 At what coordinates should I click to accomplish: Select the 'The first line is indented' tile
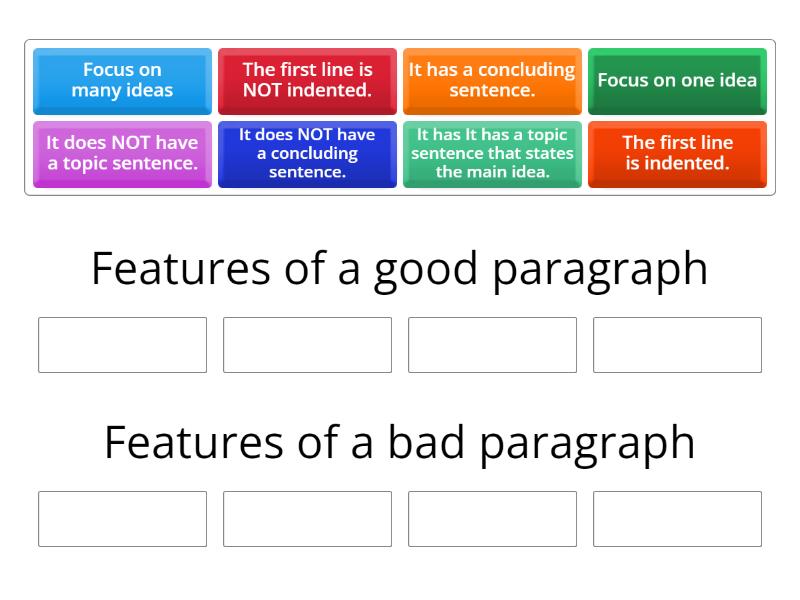677,154
